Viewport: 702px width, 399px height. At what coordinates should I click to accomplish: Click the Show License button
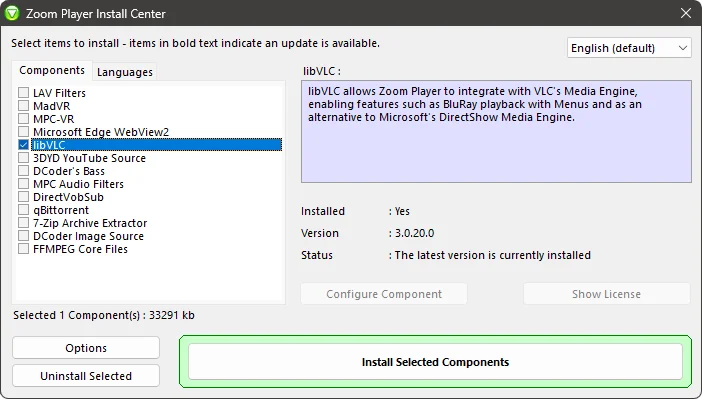(x=606, y=294)
